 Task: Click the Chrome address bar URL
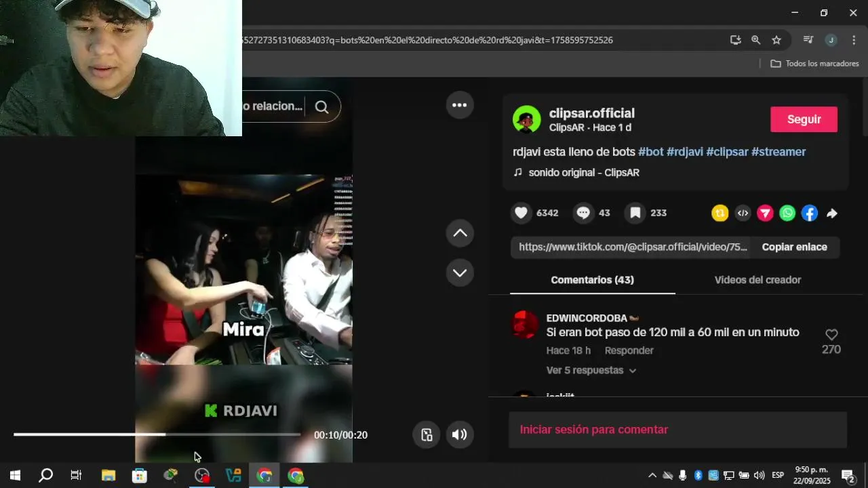pyautogui.click(x=427, y=40)
